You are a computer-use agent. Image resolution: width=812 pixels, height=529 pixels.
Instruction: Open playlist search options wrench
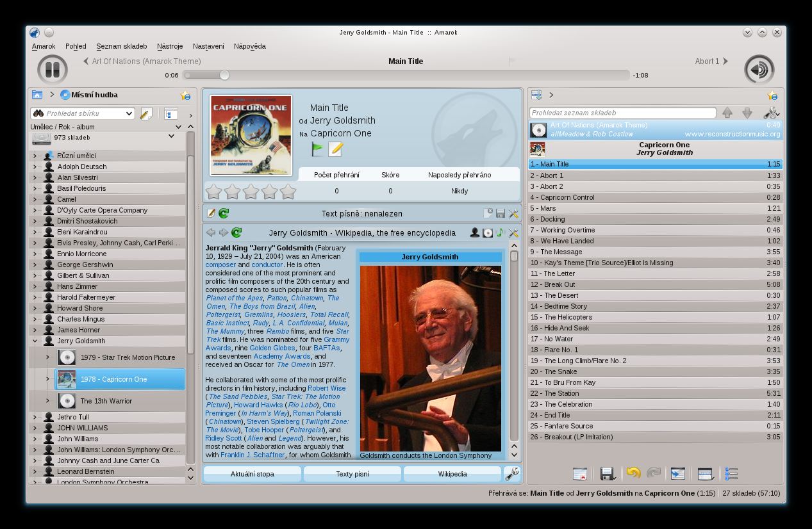[772, 113]
